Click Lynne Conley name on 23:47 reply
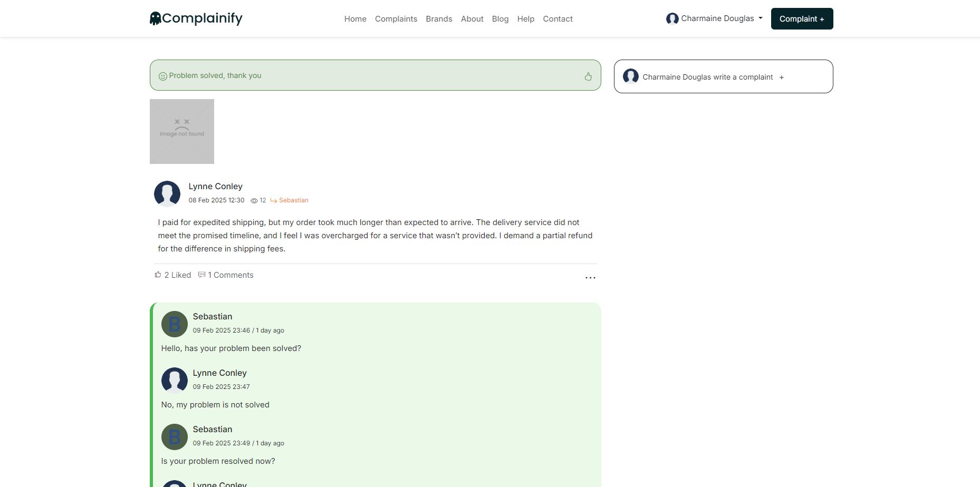The image size is (980, 487). click(x=220, y=373)
